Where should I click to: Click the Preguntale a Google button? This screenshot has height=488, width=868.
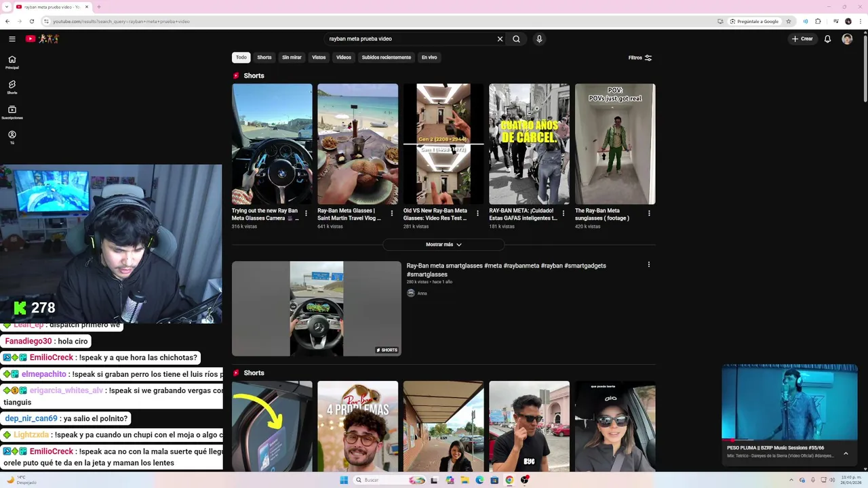click(x=754, y=21)
